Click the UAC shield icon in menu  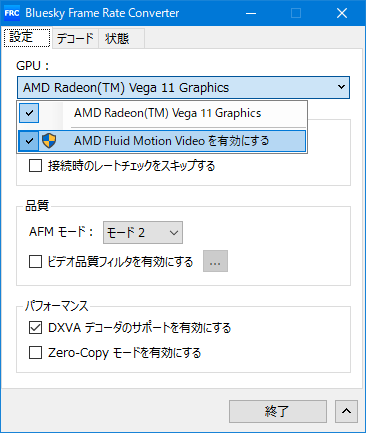49,141
